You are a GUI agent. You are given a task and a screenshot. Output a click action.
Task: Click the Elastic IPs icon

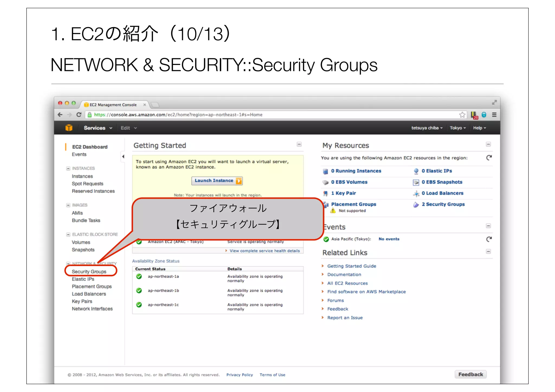click(416, 171)
